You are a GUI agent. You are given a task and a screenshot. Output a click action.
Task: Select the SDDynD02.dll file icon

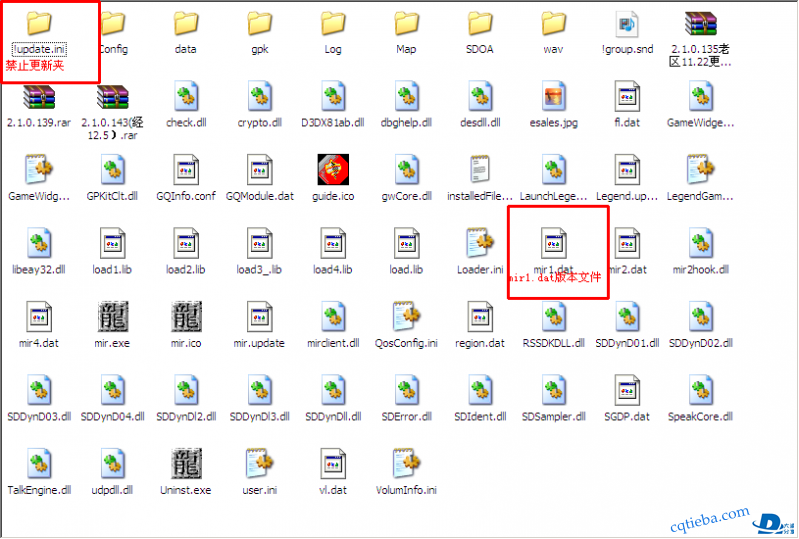[x=701, y=316]
